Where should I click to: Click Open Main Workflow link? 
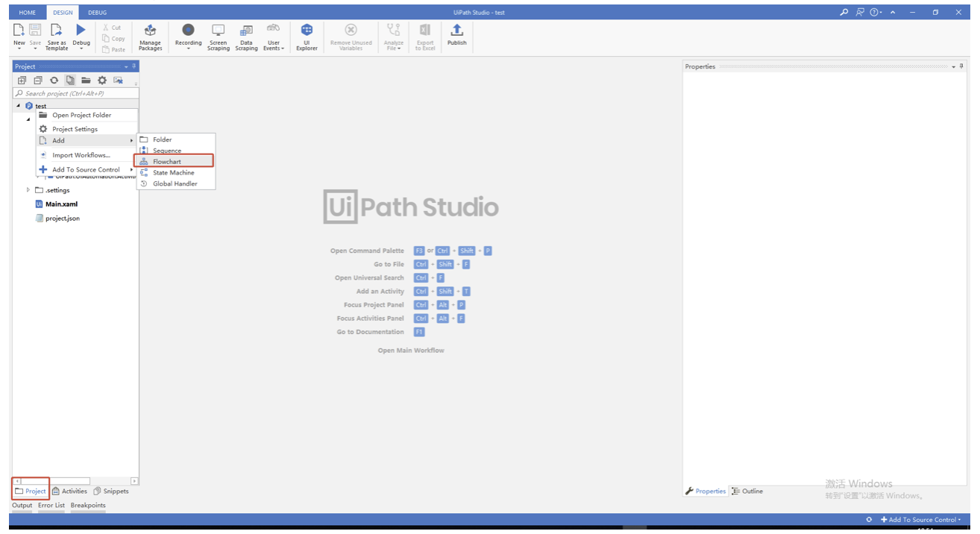point(411,351)
